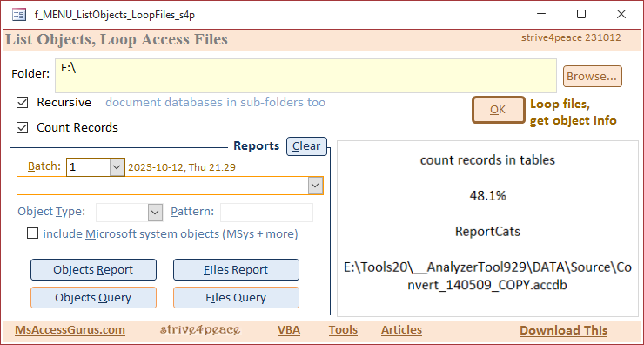Click the Download This link
This screenshot has width=644, height=345.
(564, 330)
